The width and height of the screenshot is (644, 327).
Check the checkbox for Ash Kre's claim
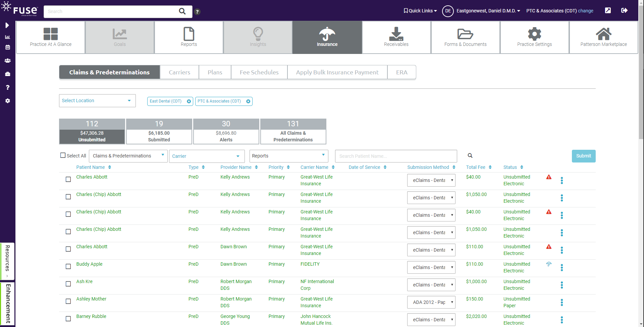[x=68, y=284]
